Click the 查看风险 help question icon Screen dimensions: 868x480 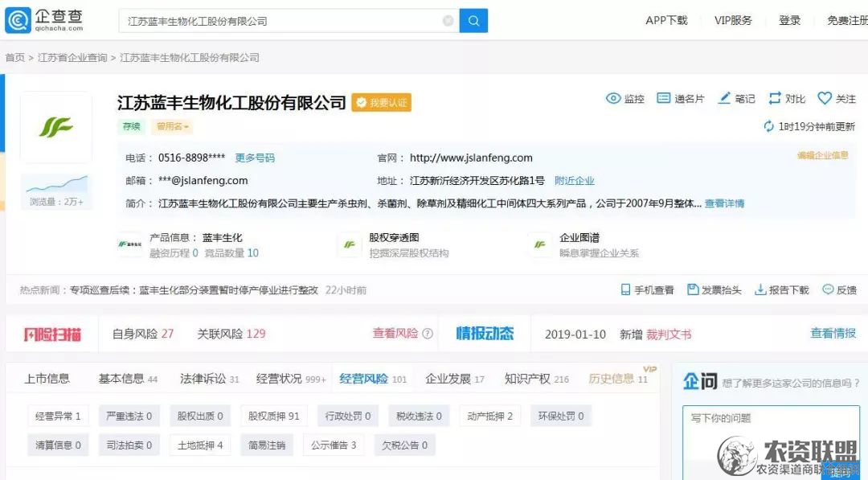tap(428, 334)
